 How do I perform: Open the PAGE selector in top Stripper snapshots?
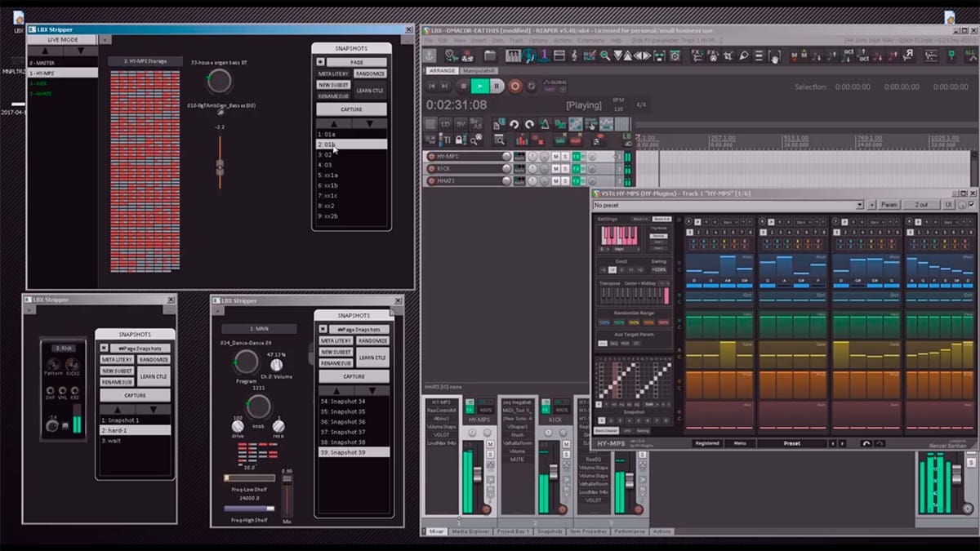(357, 62)
